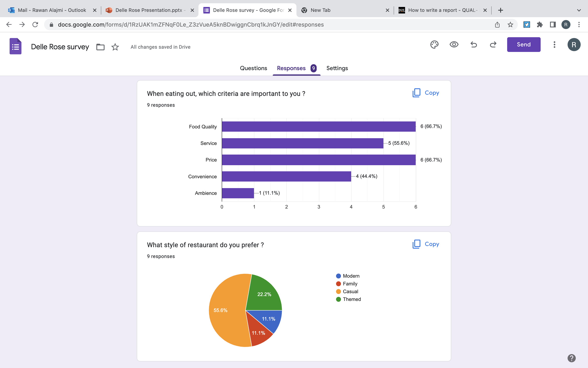Open Chrome three-dot menu
Screen dimensions: 588x368
[x=579, y=25]
